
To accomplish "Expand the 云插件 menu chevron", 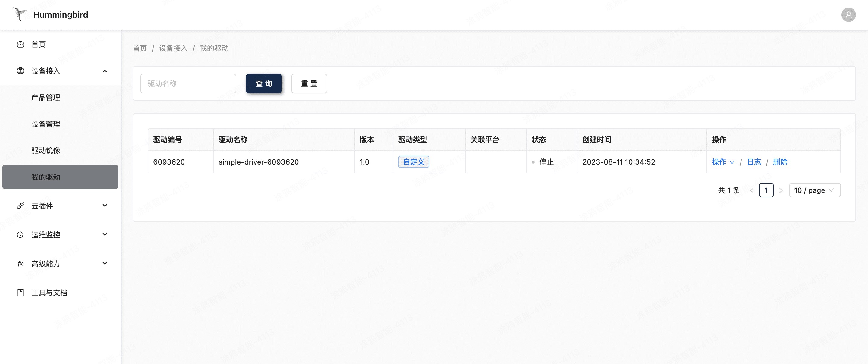I will (x=105, y=206).
